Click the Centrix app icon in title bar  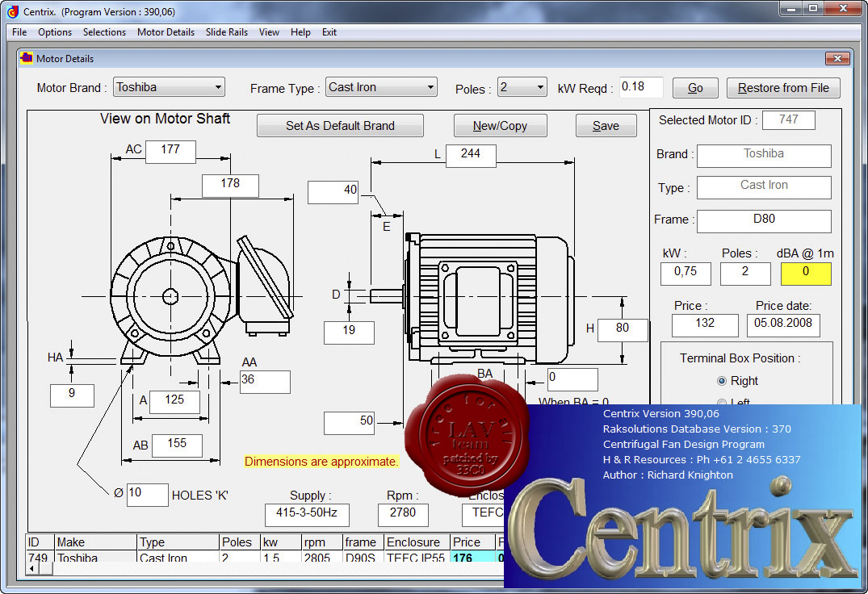coord(13,11)
